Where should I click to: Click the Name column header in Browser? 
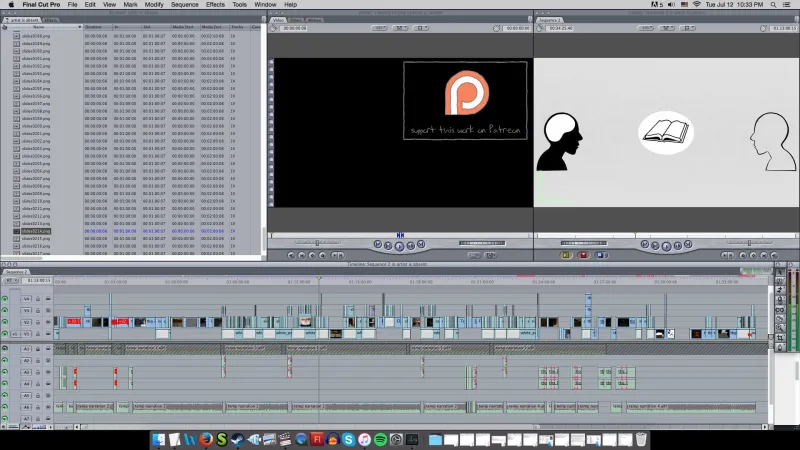pos(40,27)
